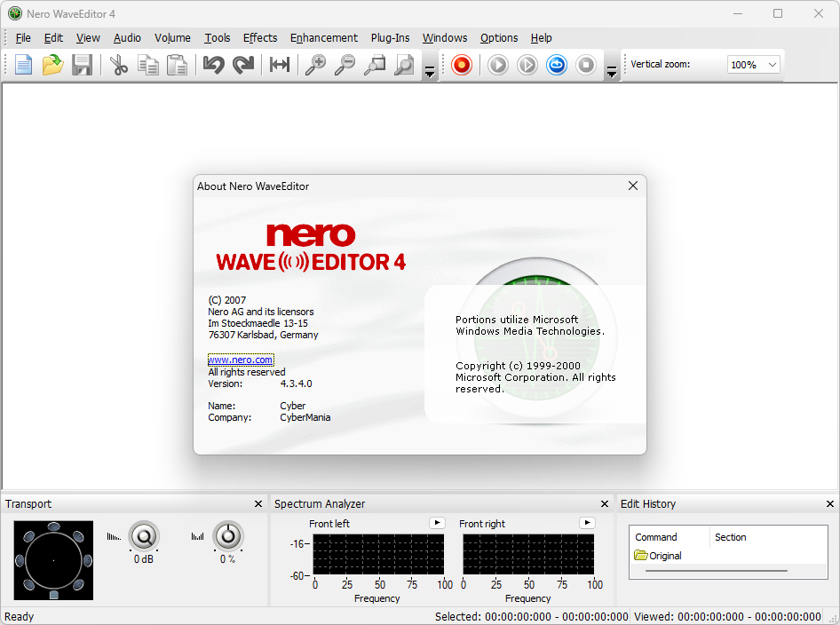Click the Copy toolbar icon
This screenshot has width=840, height=625.
click(148, 65)
